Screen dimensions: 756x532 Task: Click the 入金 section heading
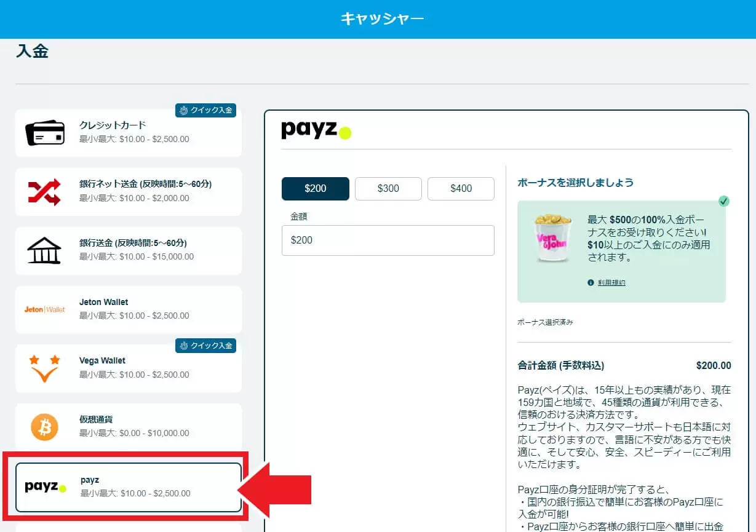coord(32,51)
